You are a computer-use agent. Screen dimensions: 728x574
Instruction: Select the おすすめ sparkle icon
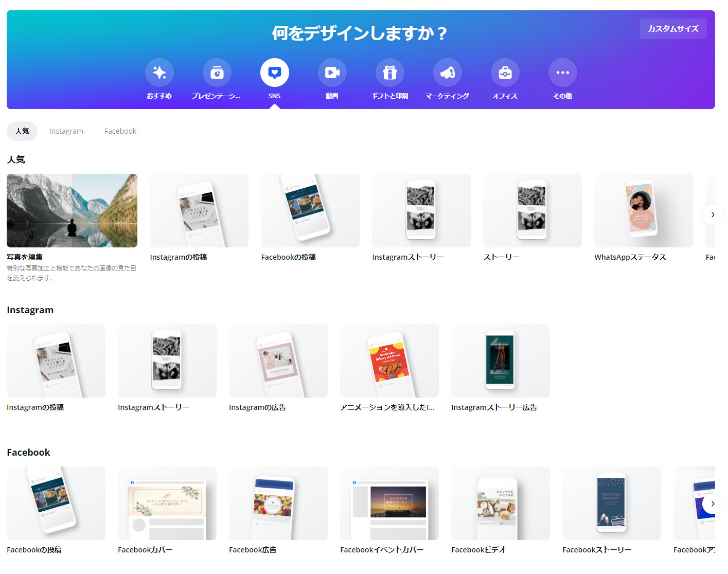(x=159, y=73)
